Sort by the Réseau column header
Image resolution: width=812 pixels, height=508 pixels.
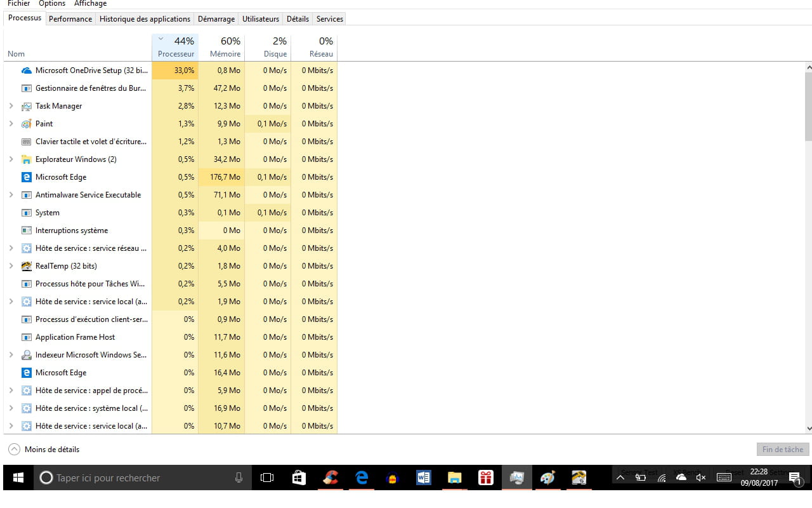[314, 47]
